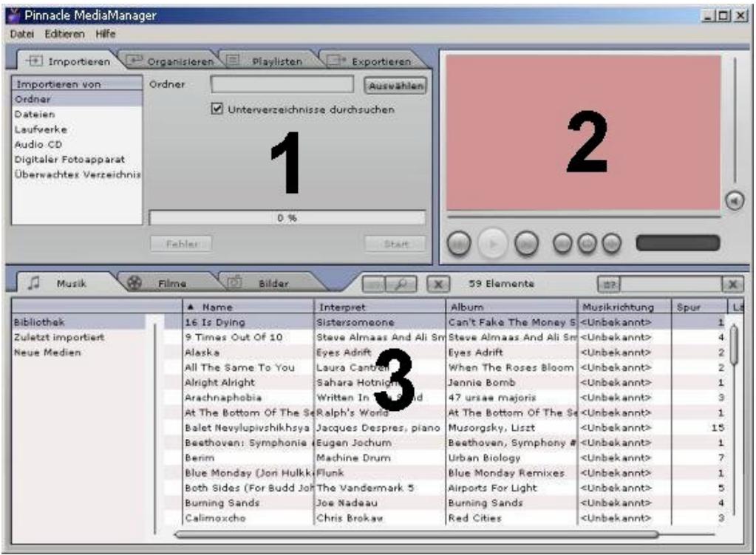This screenshot has width=756, height=555.
Task: Select the track Arachnaphobia
Action: click(x=222, y=398)
